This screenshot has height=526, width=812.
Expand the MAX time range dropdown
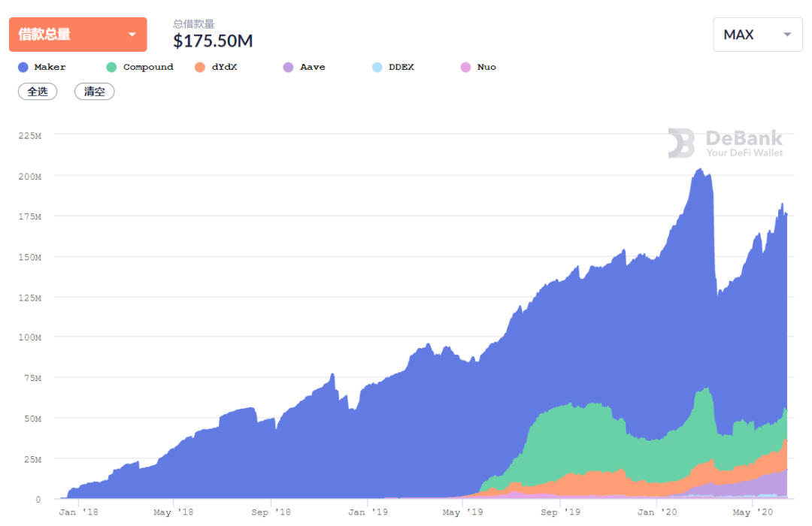pos(758,35)
